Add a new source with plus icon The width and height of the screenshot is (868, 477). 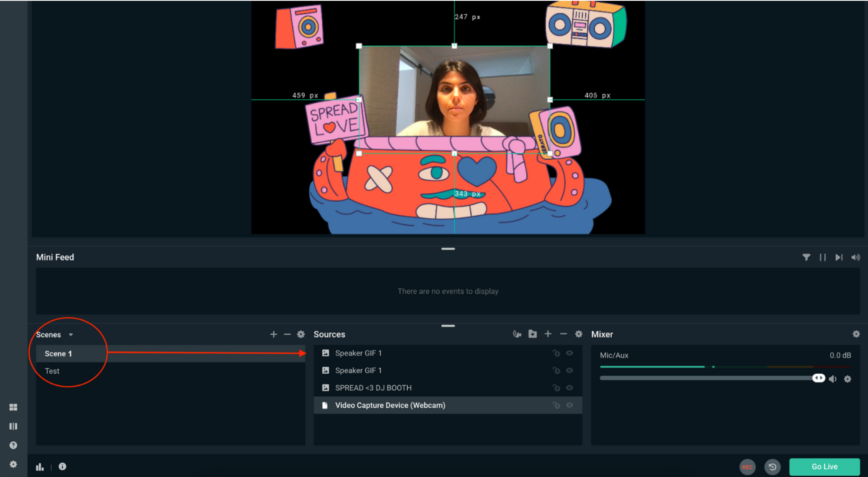click(548, 334)
